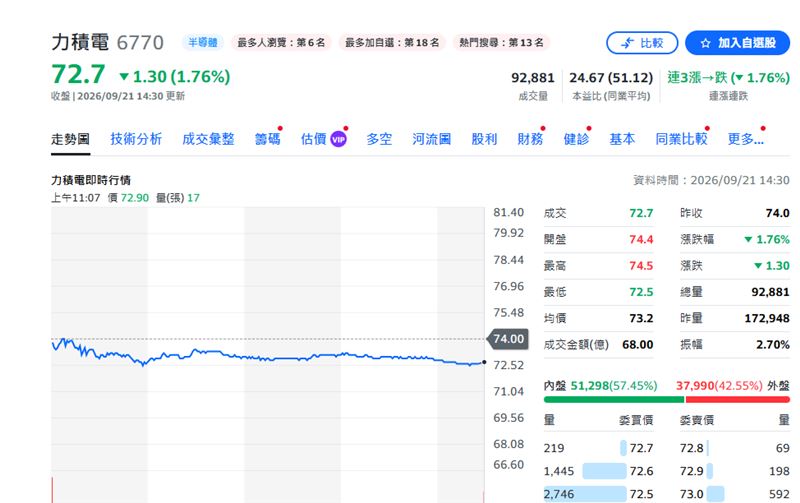
Task: Click the stock code 6770
Action: point(140,43)
